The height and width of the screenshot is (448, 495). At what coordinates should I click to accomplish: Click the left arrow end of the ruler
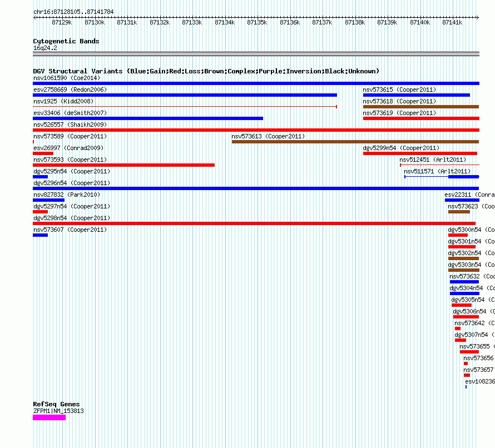tap(34, 17)
